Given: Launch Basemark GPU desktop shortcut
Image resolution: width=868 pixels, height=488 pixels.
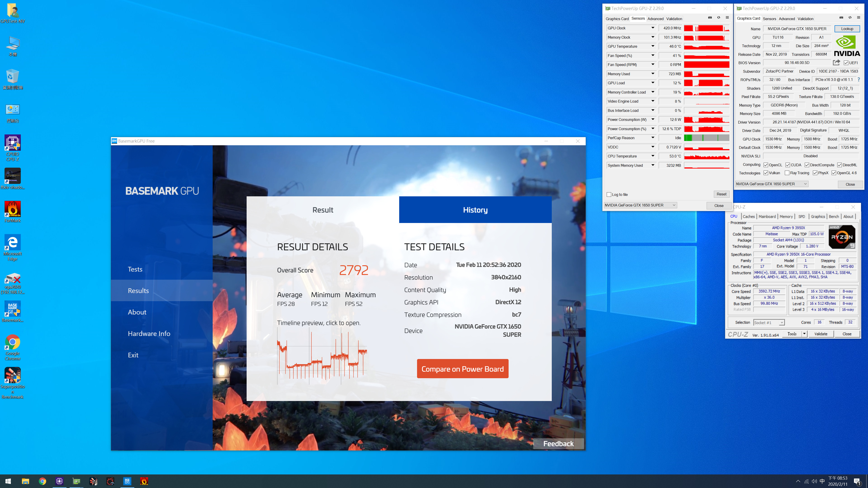Looking at the screenshot, I should point(12,312).
